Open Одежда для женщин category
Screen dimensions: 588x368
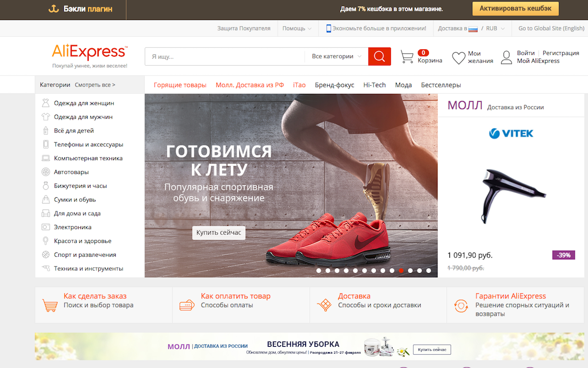84,103
